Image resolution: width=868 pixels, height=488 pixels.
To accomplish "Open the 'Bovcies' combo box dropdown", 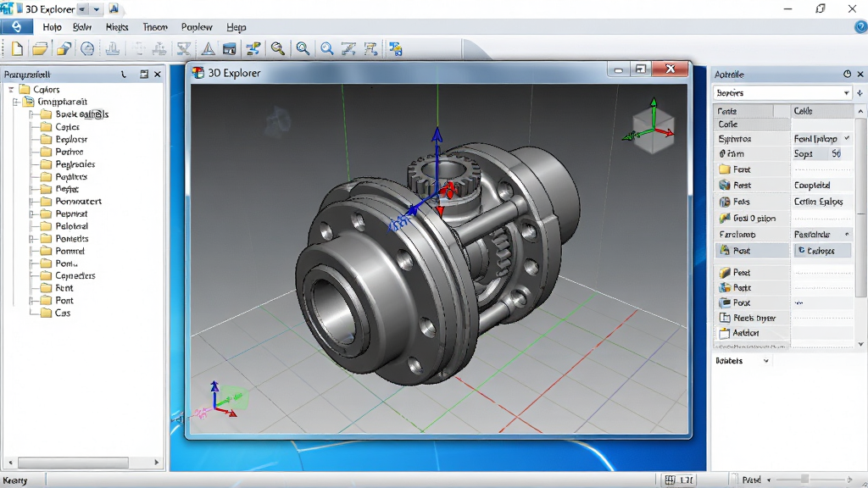I will (x=847, y=93).
